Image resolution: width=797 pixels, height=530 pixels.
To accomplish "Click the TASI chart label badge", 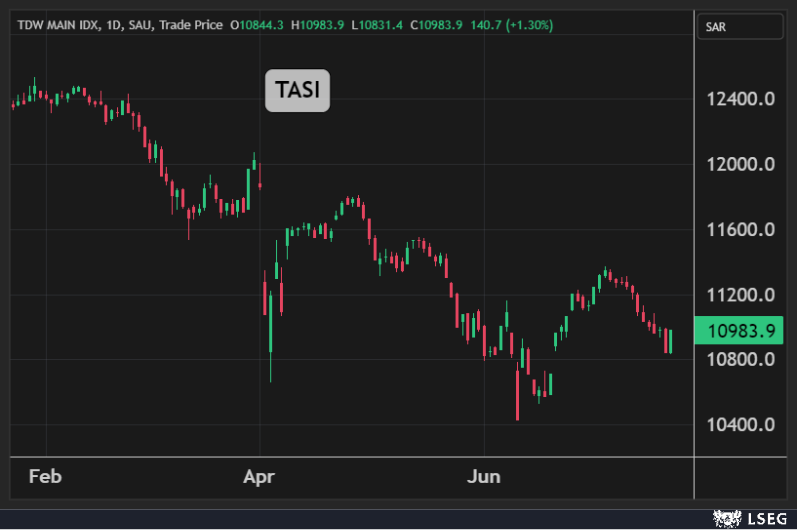I will click(x=297, y=91).
